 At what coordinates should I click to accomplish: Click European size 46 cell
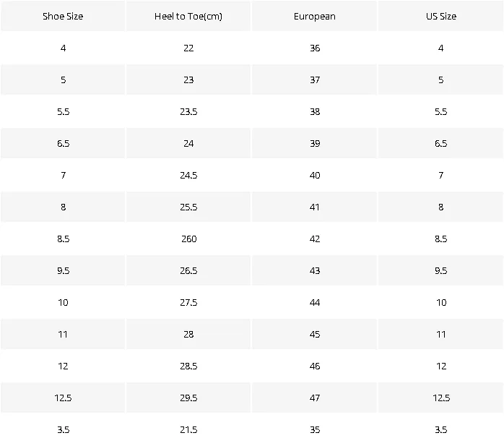pos(315,366)
